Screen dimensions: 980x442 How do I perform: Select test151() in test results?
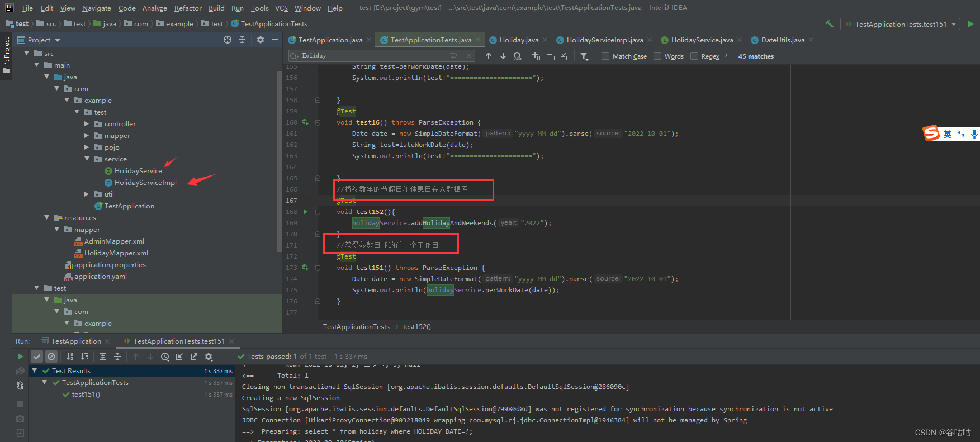tap(86, 395)
